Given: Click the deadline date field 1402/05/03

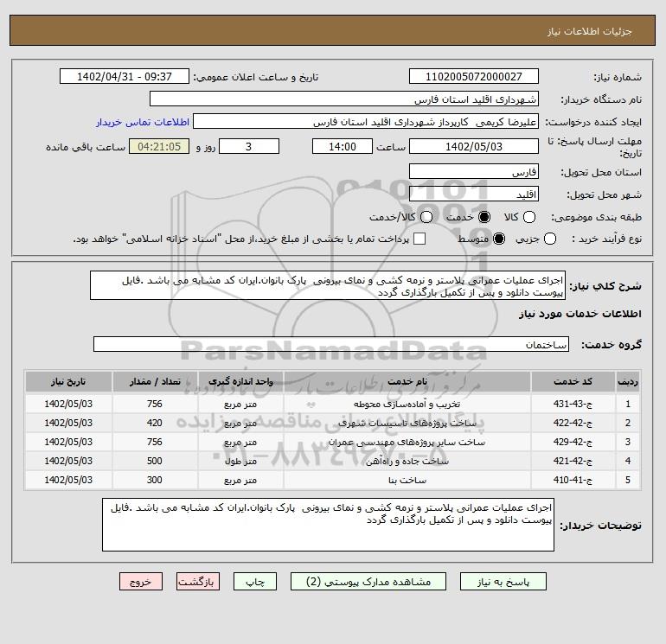Looking at the screenshot, I should pos(474,147).
